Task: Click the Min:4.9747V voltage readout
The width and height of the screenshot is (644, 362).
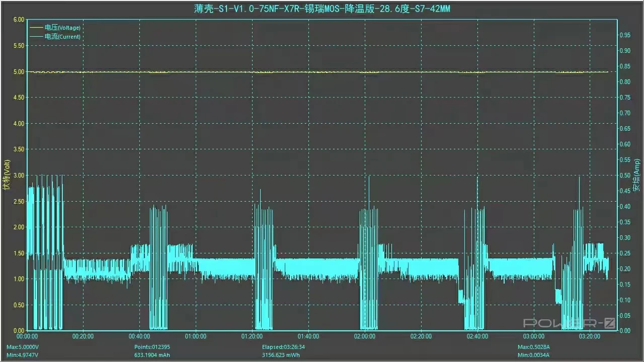Action: point(22,355)
